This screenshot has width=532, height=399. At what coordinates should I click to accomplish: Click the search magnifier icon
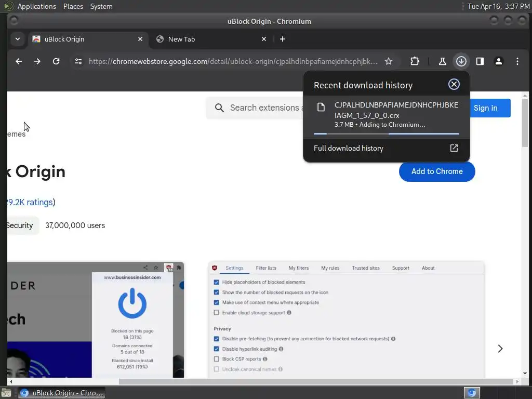(219, 108)
